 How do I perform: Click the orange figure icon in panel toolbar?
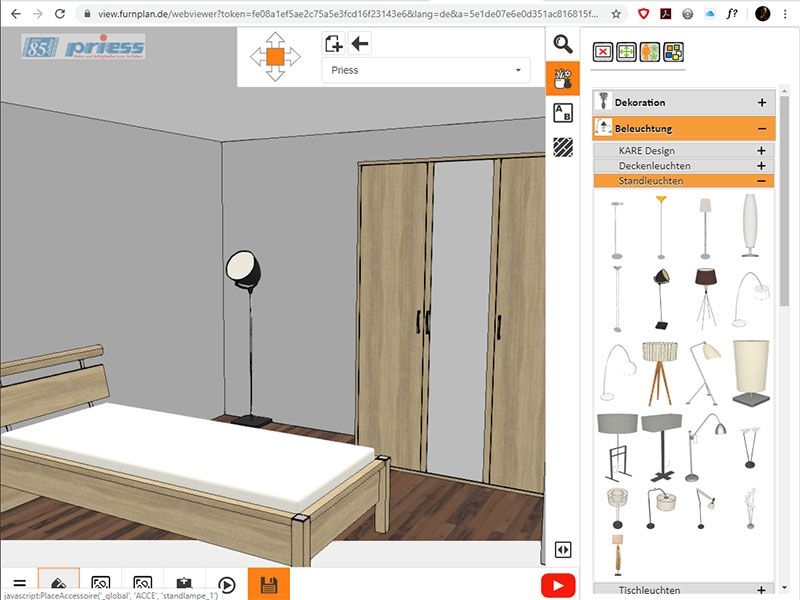[649, 52]
